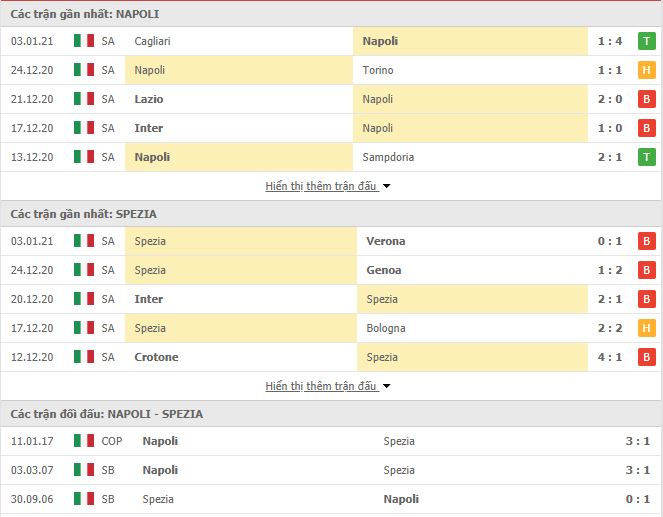The width and height of the screenshot is (663, 517).
Task: Click the highlighted Spezia cell in Crotone row
Action: 472,357
